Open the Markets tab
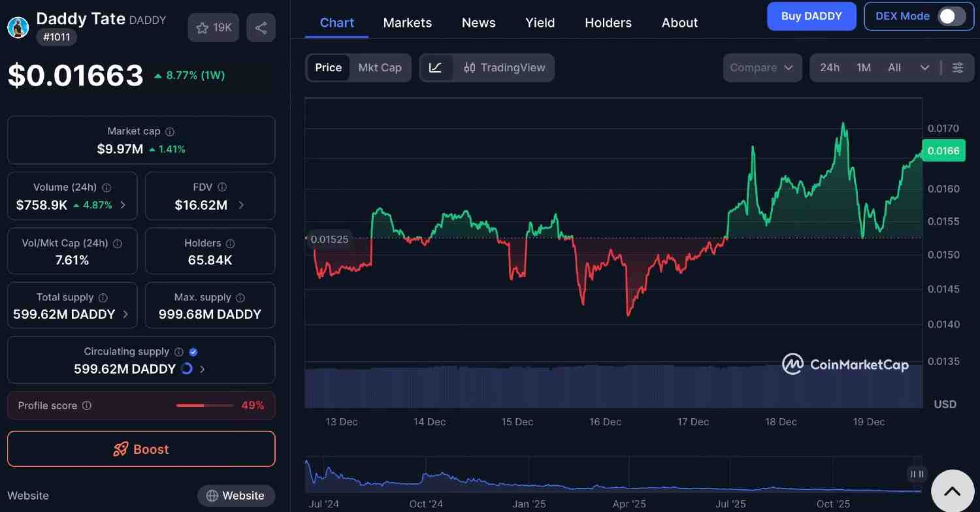This screenshot has width=980, height=512. [x=407, y=23]
